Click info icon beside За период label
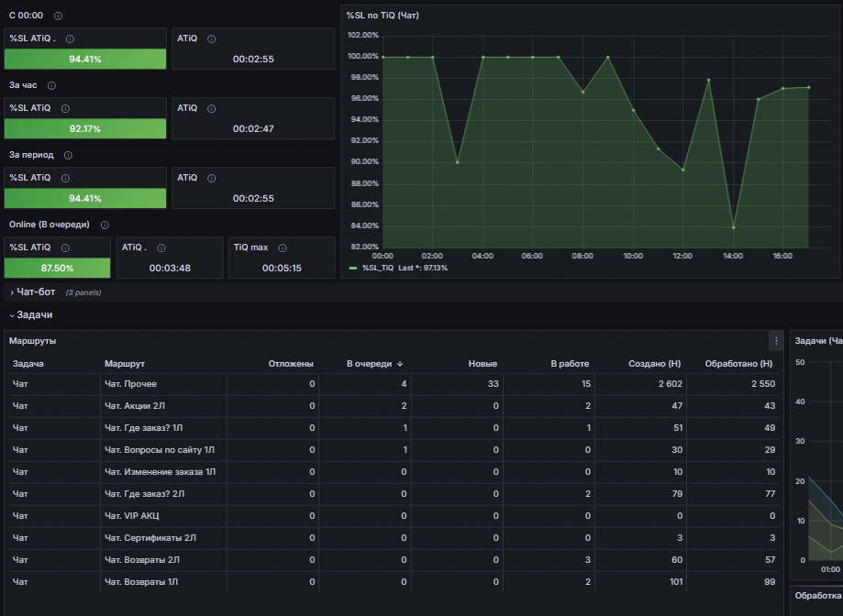The width and height of the screenshot is (843, 616). 68,155
